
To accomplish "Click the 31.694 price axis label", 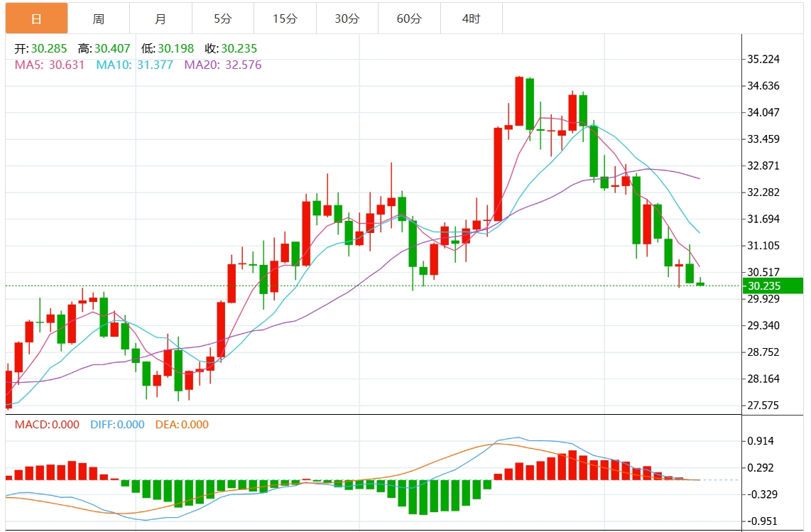I will [763, 219].
